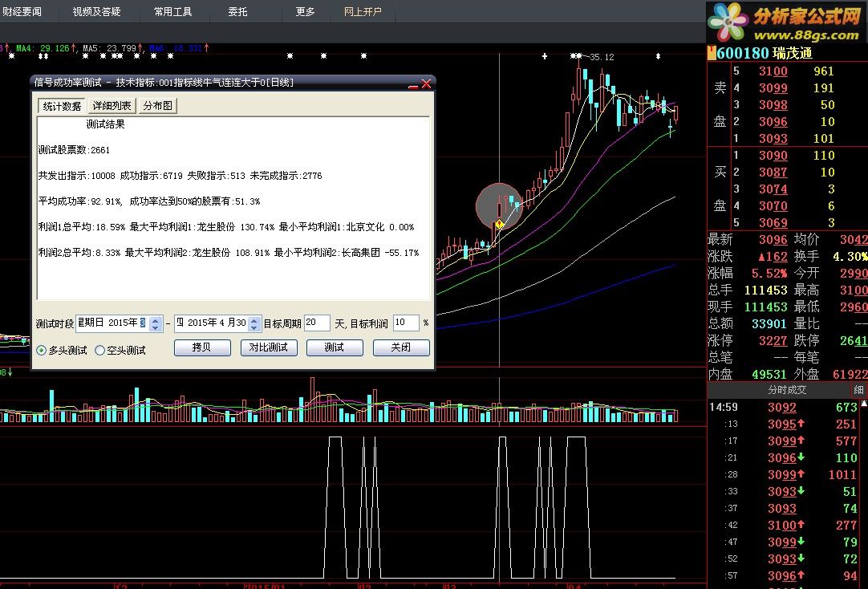Click the stock name 瑞茂通
The width and height of the screenshot is (868, 589).
[x=793, y=54]
